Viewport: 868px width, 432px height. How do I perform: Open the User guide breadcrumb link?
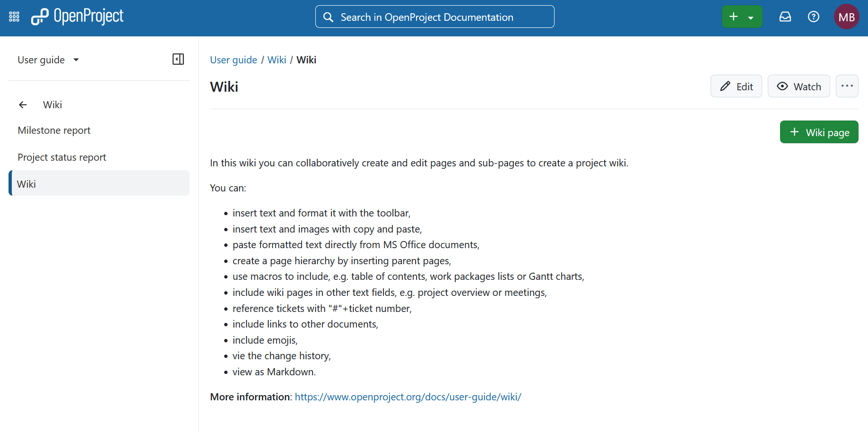coord(234,60)
